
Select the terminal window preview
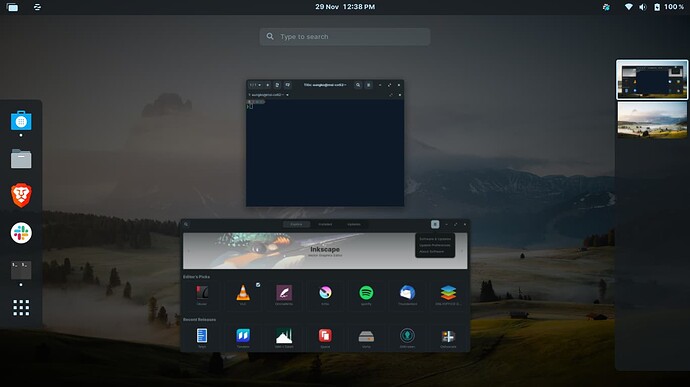point(325,143)
